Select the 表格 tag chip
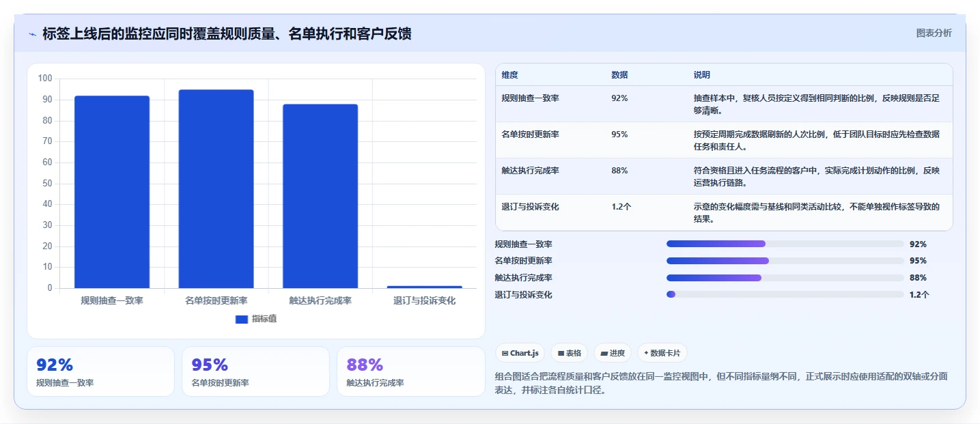The height and width of the screenshot is (424, 980). click(x=569, y=353)
